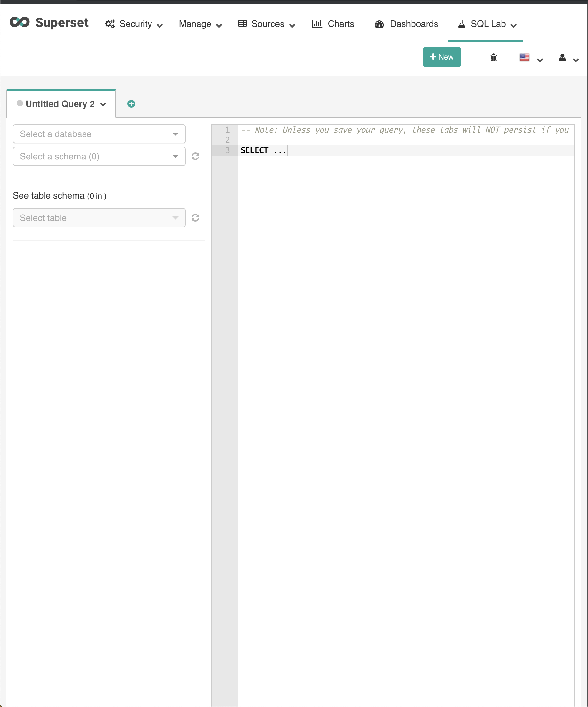Click the SQL Lab flask icon

(462, 24)
